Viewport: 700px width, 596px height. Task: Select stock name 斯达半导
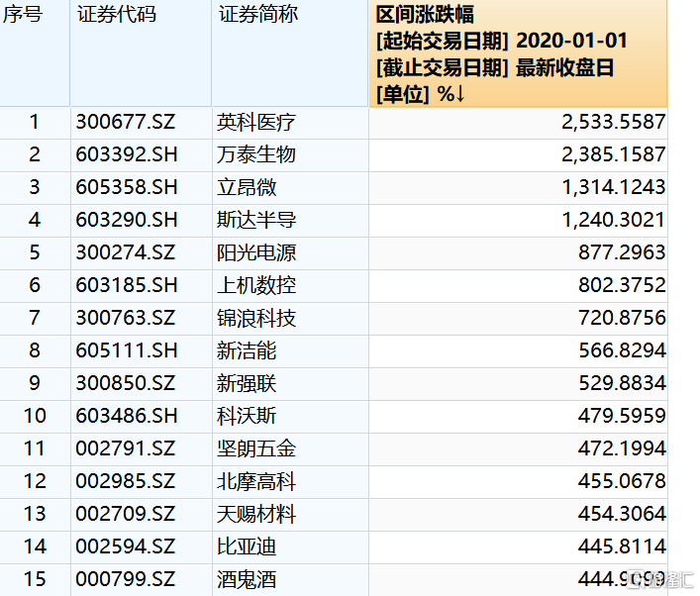pyautogui.click(x=256, y=220)
